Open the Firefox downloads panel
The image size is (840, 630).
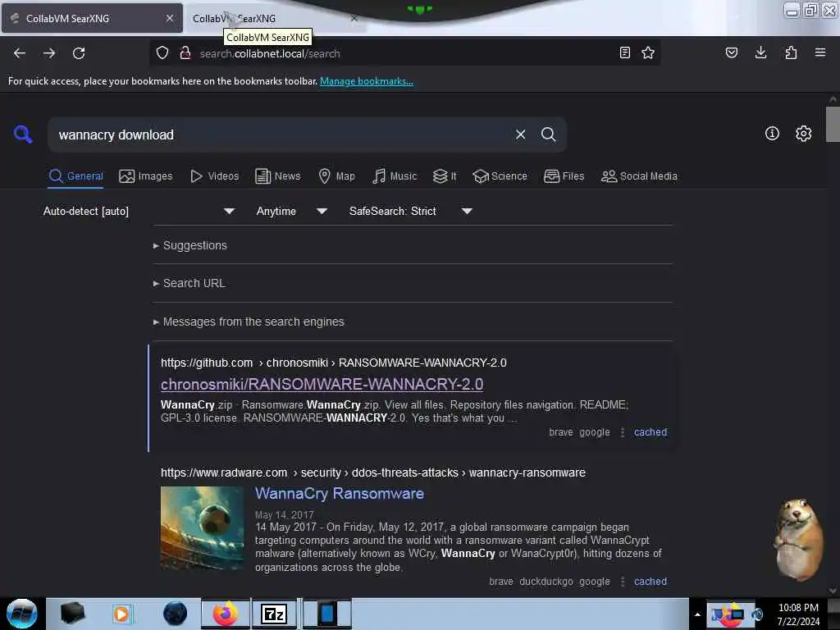[760, 52]
